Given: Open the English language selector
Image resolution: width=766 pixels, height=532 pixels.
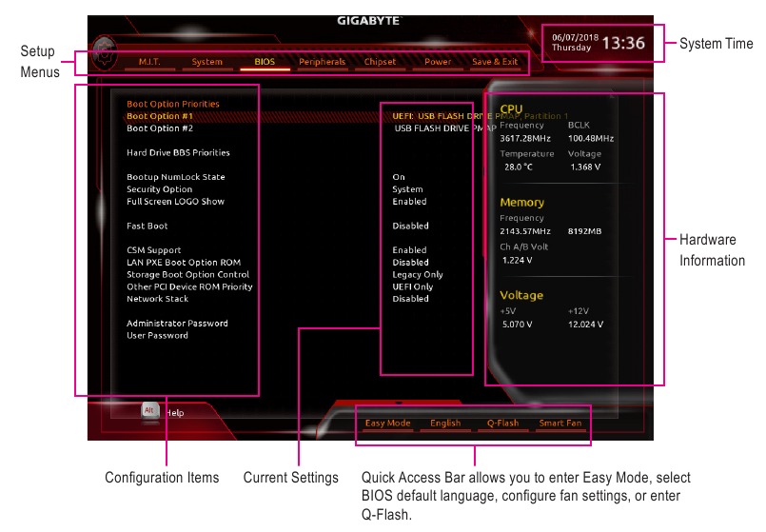Looking at the screenshot, I should 445,424.
